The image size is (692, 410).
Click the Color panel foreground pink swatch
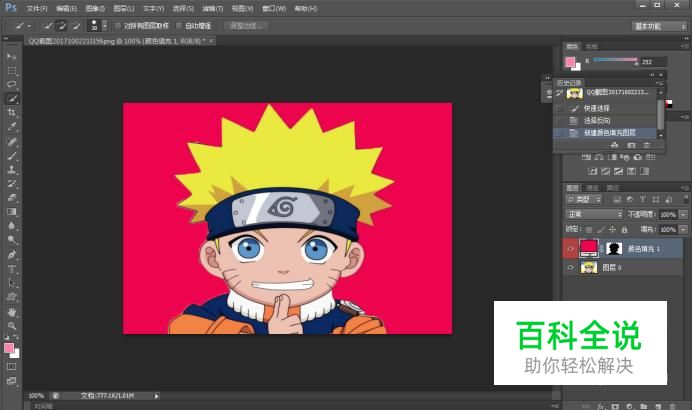pos(570,62)
